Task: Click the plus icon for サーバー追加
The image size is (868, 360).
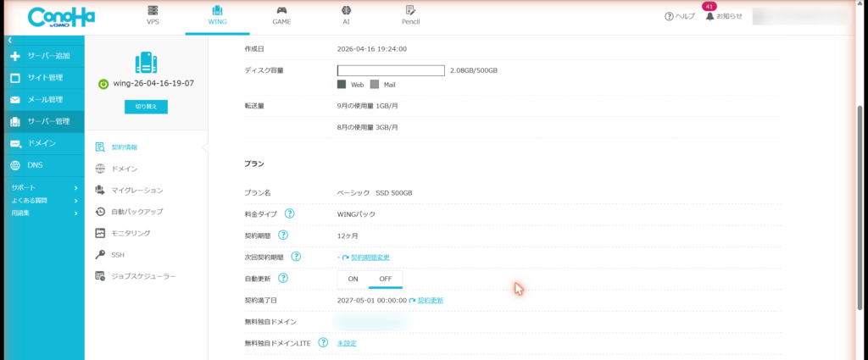Action: pyautogui.click(x=15, y=56)
